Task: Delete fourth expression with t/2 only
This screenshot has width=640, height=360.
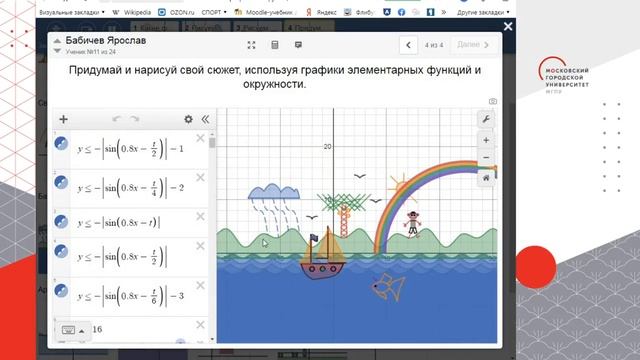Action: [200, 246]
